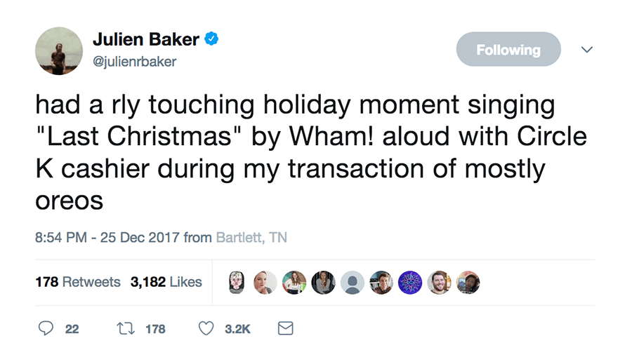Click the blue verified badge
This screenshot has height=364, width=632.
click(211, 40)
